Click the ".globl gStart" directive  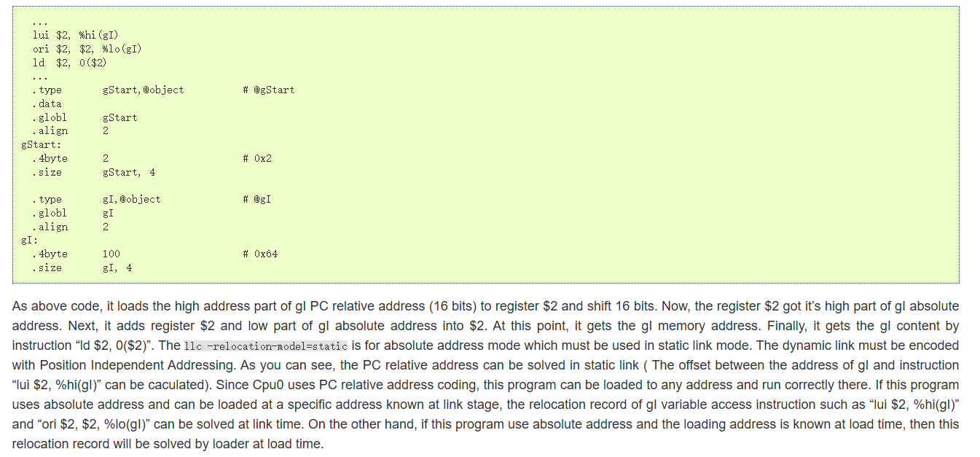click(85, 117)
